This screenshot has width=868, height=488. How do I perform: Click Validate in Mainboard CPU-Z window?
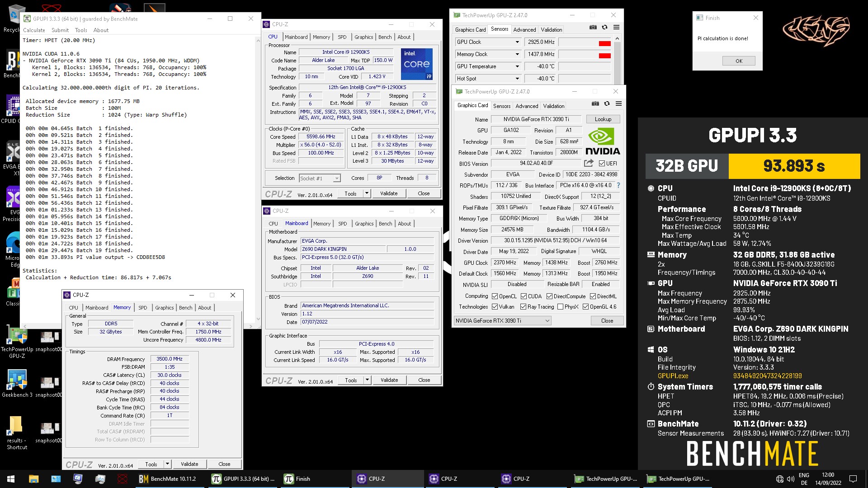click(389, 380)
